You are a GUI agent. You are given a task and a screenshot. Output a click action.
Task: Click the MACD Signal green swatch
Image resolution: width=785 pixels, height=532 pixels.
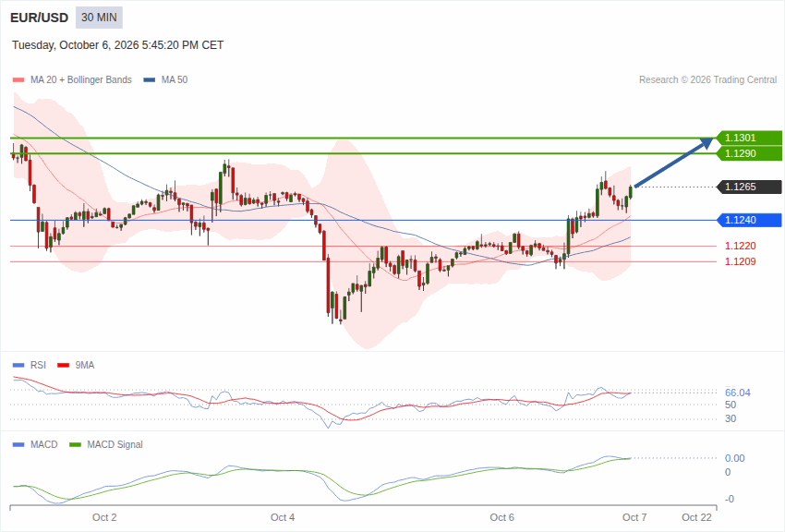point(75,444)
